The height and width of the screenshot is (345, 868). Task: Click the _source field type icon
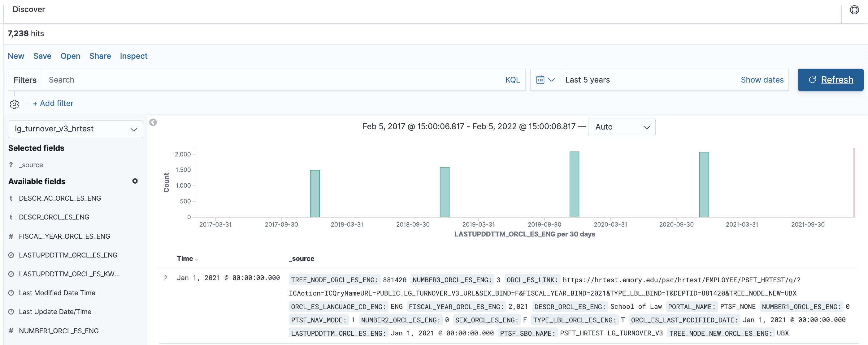click(11, 165)
